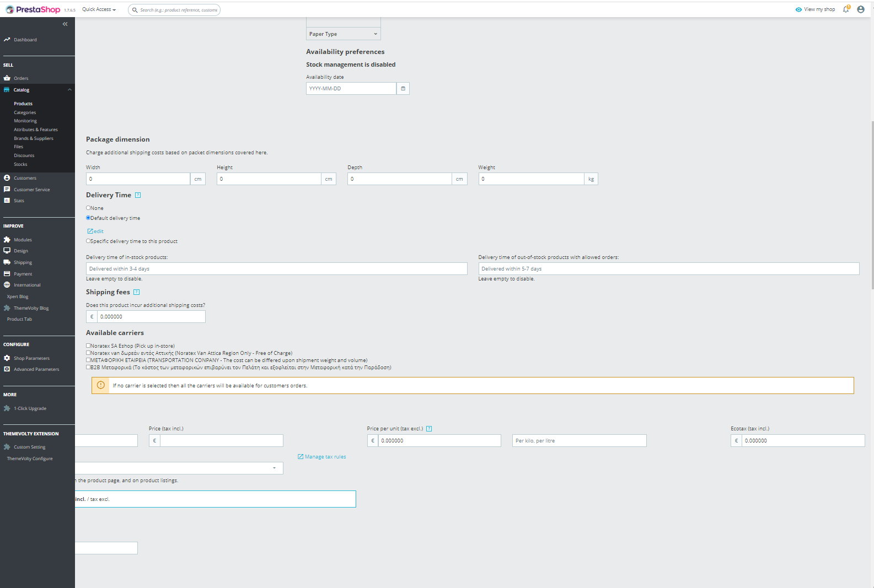Check the Noratex SA Eshop pick up carrier
Viewport: 874px width, 588px height.
(88, 346)
